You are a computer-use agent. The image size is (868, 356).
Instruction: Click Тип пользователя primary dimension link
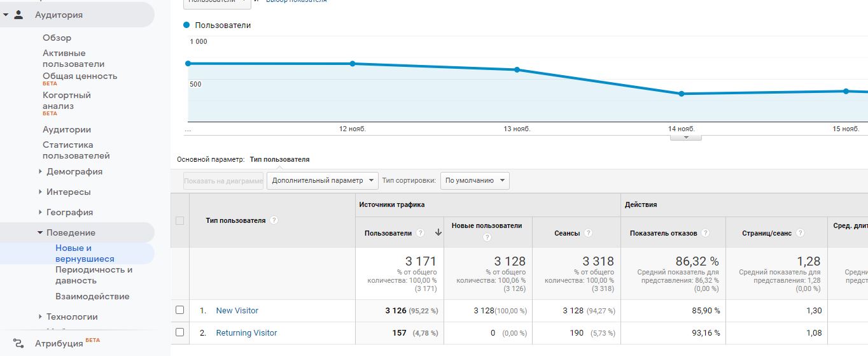pos(279,159)
